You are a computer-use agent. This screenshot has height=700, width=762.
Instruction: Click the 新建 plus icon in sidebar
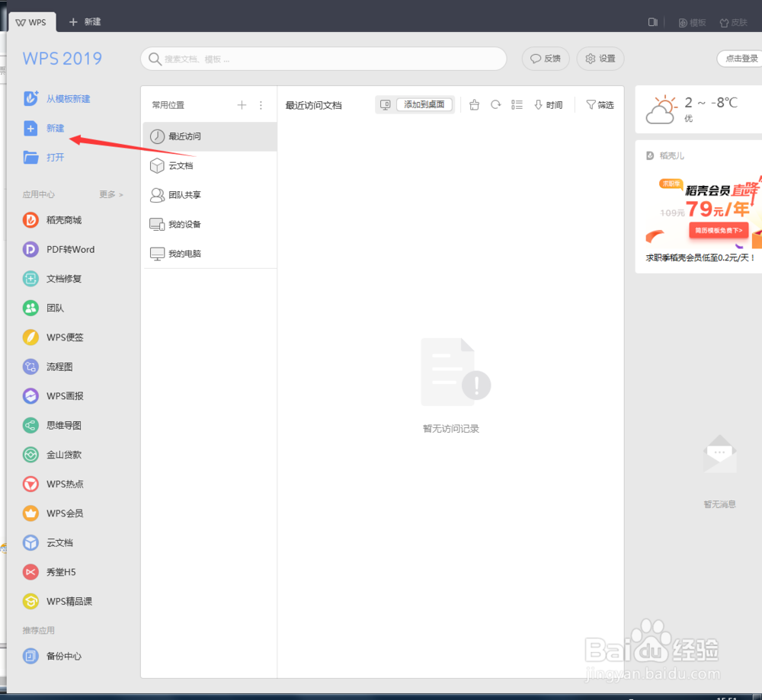30,128
